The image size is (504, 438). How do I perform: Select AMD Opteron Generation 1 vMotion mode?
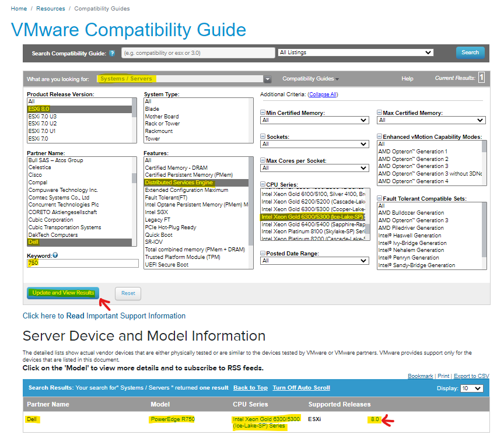pyautogui.click(x=430, y=152)
